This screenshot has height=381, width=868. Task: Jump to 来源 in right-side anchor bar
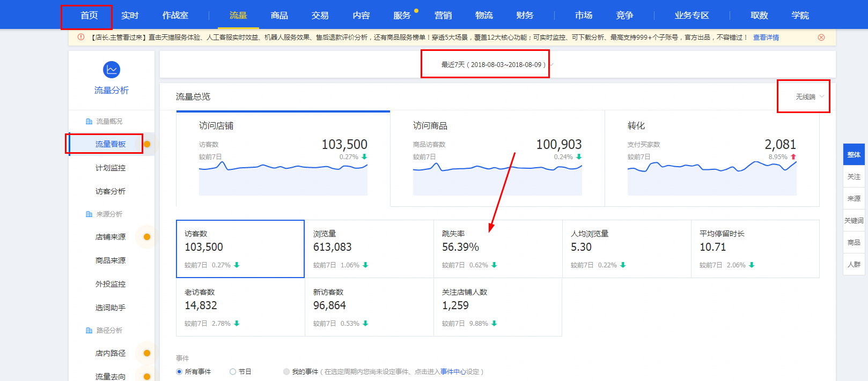coord(854,198)
